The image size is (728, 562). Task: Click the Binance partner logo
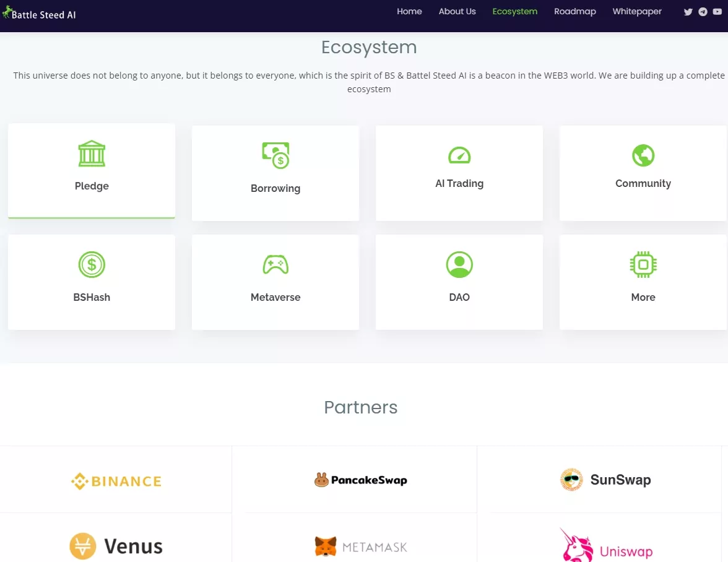[116, 482]
